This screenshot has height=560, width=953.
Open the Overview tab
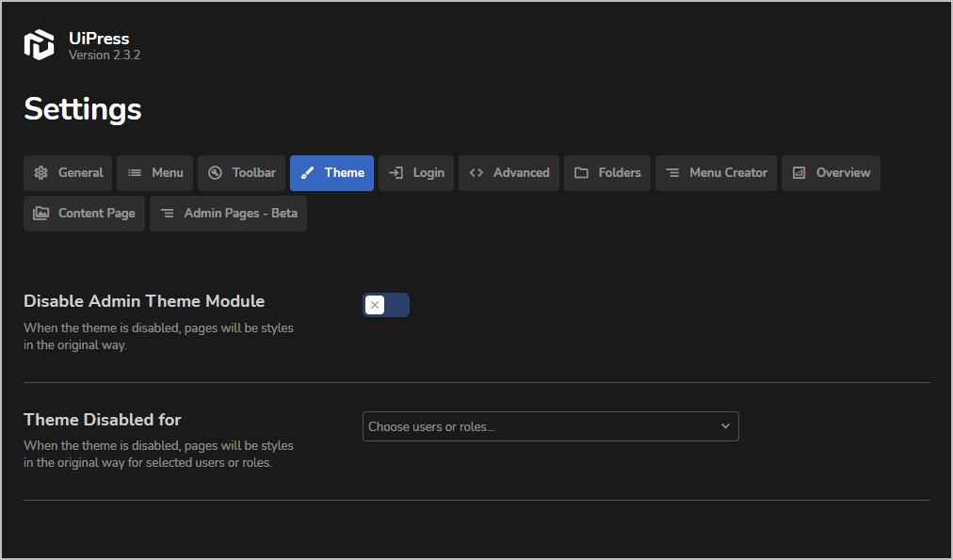831,173
